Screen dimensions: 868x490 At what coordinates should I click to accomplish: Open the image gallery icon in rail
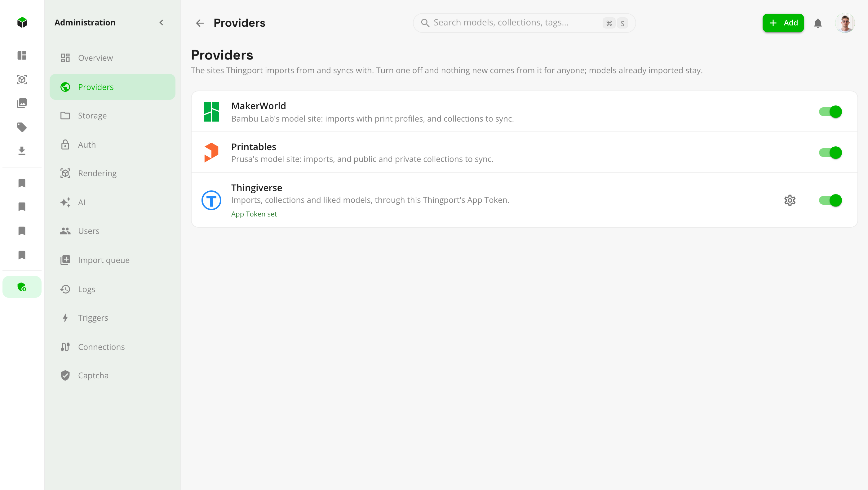(22, 103)
